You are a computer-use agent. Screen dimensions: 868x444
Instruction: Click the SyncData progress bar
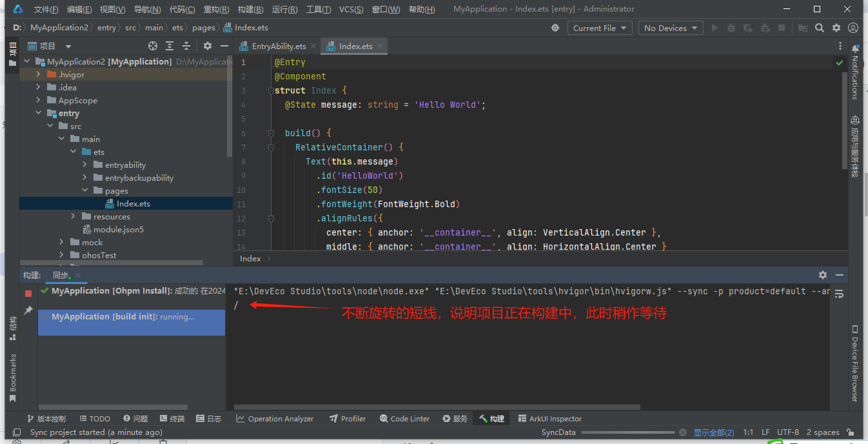pyautogui.click(x=627, y=432)
